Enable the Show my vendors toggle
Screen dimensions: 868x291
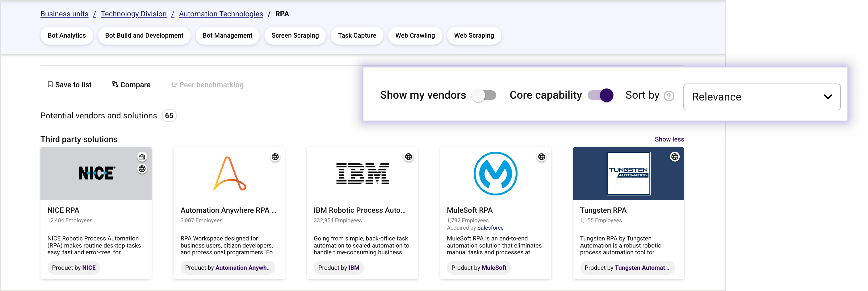click(484, 96)
